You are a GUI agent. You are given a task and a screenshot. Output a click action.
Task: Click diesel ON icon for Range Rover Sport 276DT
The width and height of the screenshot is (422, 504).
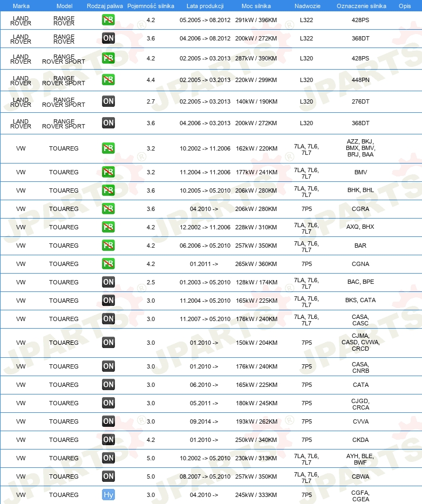(108, 101)
